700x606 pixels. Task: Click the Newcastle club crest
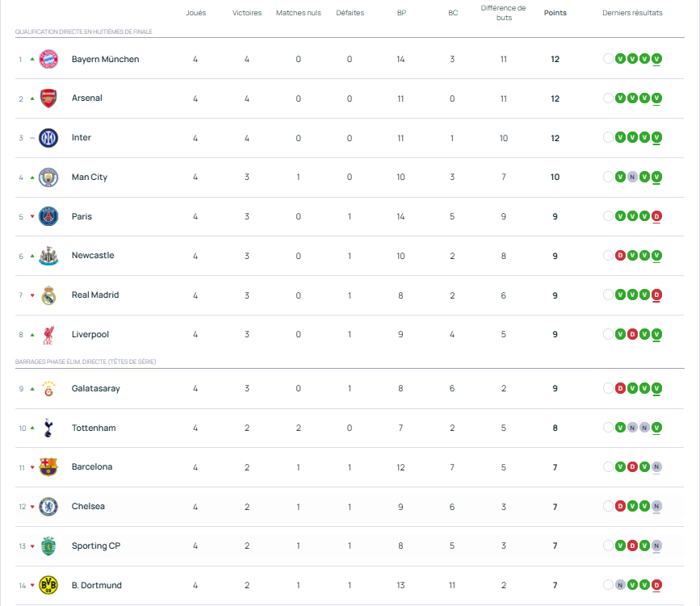(x=49, y=256)
